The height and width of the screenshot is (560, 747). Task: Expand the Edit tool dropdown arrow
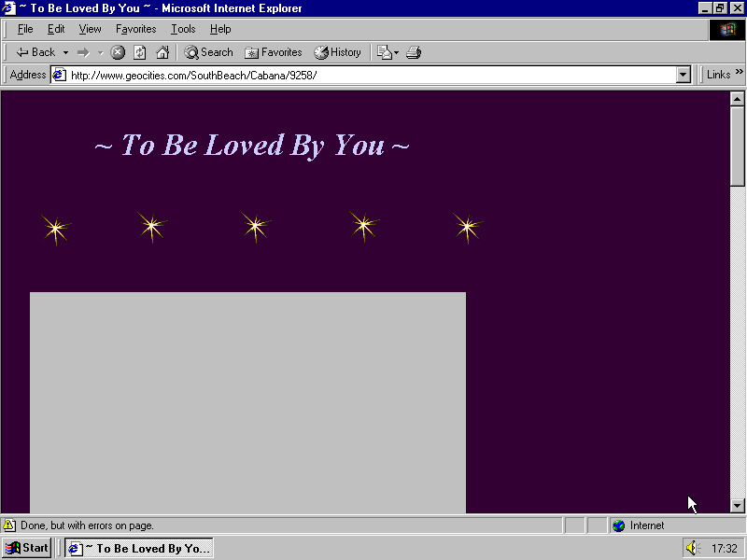coord(396,52)
